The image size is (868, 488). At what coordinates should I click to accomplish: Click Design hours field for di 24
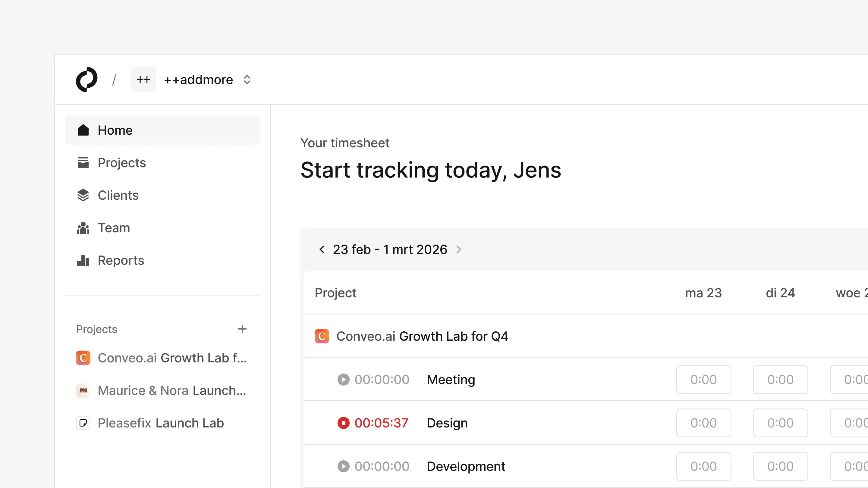(x=780, y=423)
